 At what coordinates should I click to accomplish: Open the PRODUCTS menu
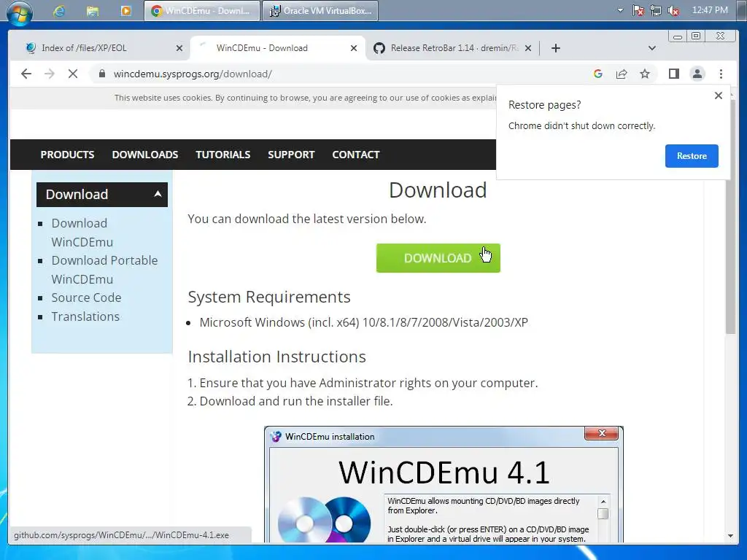[x=67, y=155]
